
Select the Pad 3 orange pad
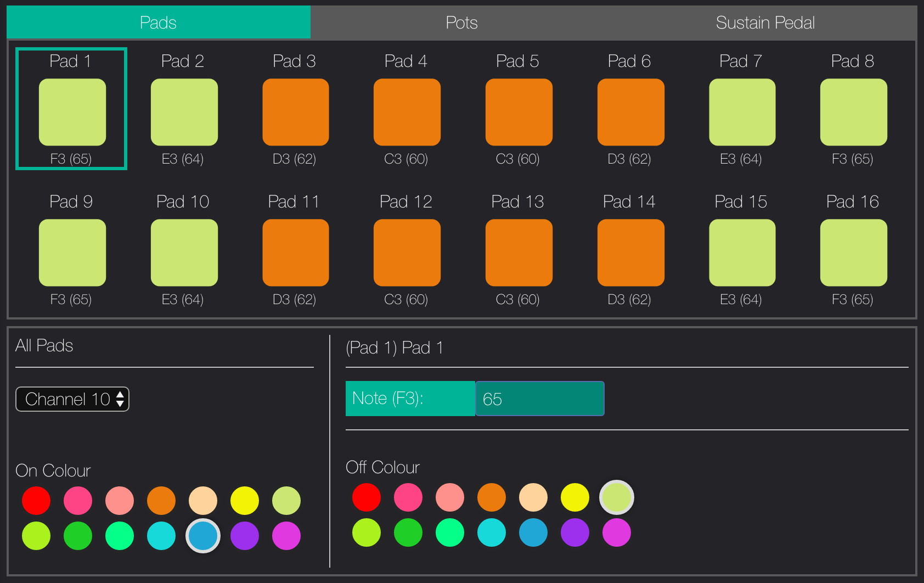[295, 112]
